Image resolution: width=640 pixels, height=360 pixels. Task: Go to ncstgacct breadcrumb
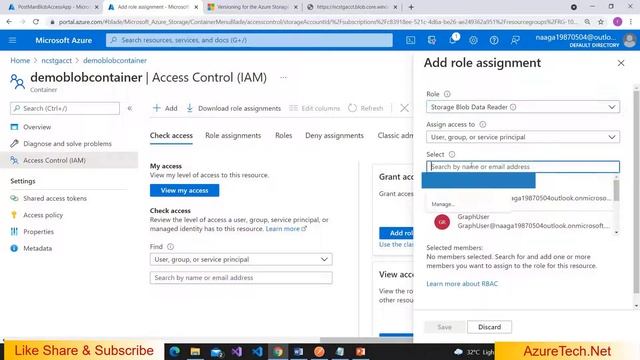click(x=56, y=60)
